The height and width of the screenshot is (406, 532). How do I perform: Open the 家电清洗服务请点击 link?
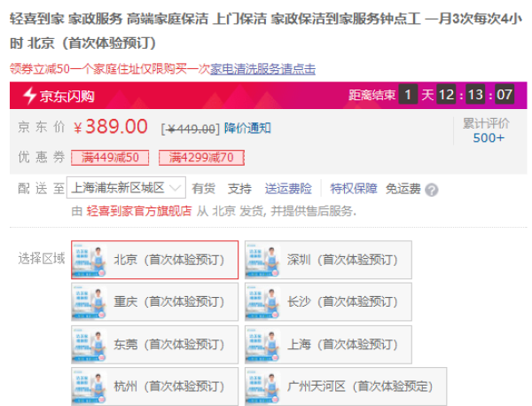click(263, 69)
